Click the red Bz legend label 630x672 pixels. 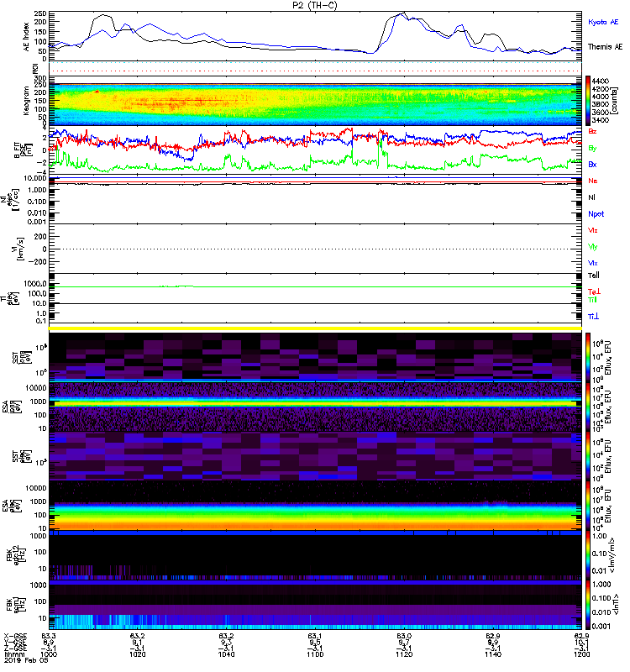[x=592, y=131]
